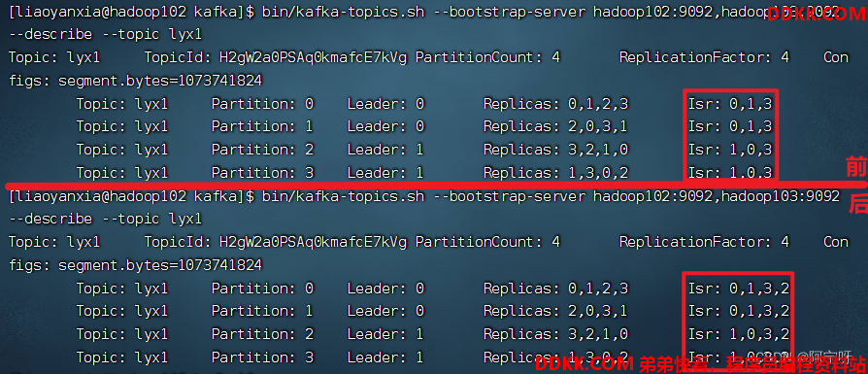Click 'TopicId: H2gW2a0PSAq0kmafcE7kVg' in the first output header
This screenshot has width=868, height=374.
click(x=276, y=57)
